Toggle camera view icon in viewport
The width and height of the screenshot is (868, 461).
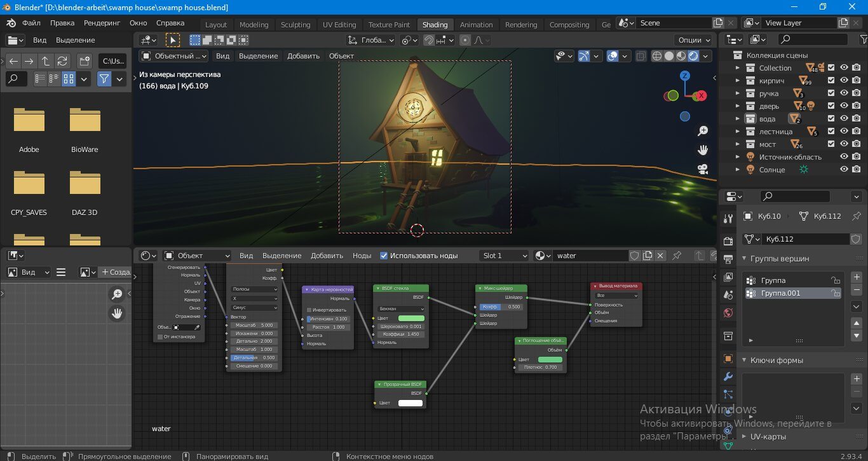click(703, 169)
